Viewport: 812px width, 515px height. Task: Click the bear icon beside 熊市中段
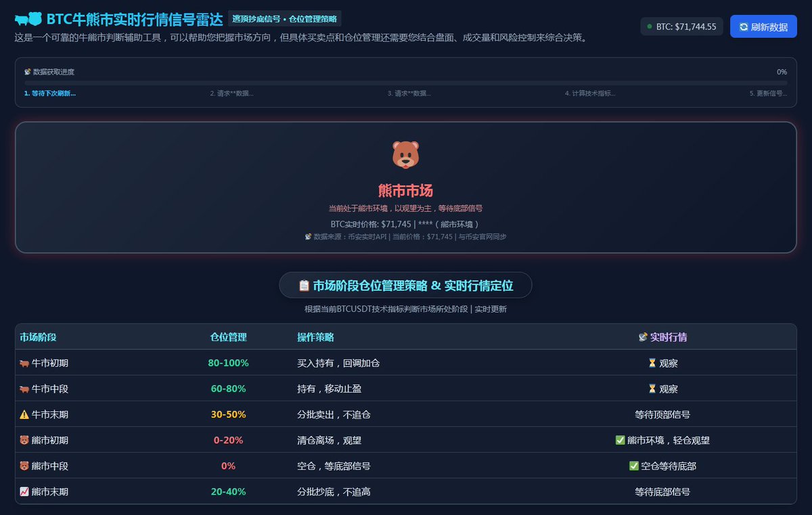24,466
